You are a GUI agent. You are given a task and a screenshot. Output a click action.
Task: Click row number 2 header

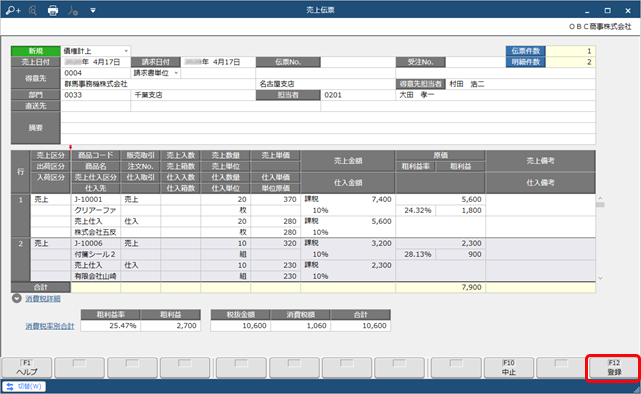(20, 260)
